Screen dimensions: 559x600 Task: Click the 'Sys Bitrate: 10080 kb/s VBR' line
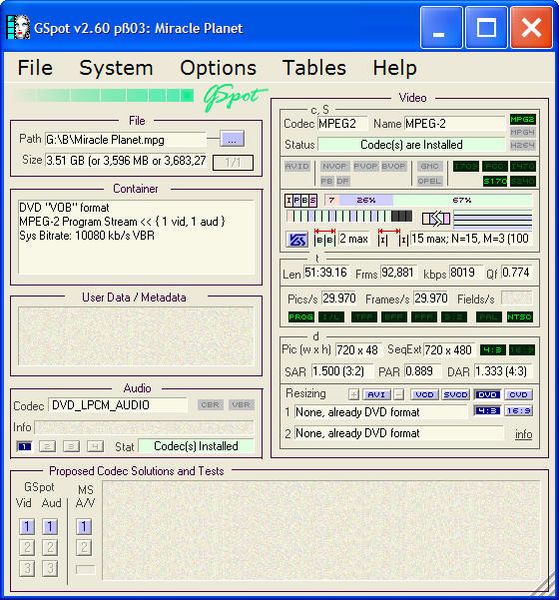coord(87,235)
